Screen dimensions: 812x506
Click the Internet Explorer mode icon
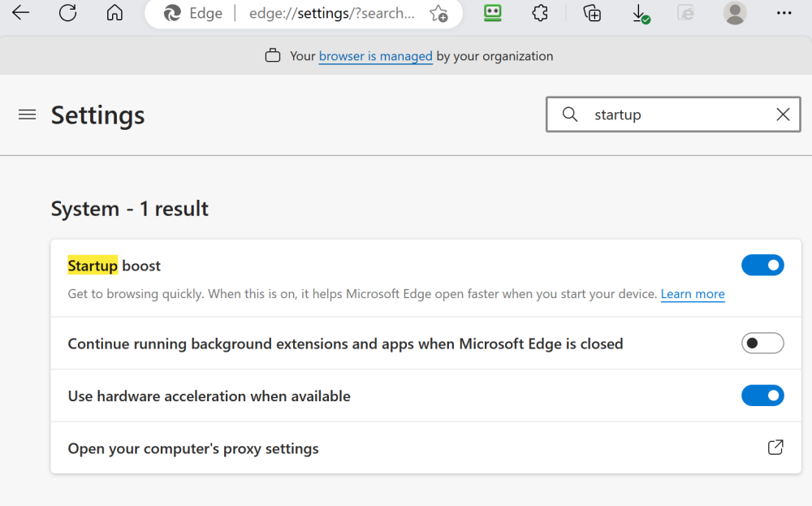[x=685, y=12]
